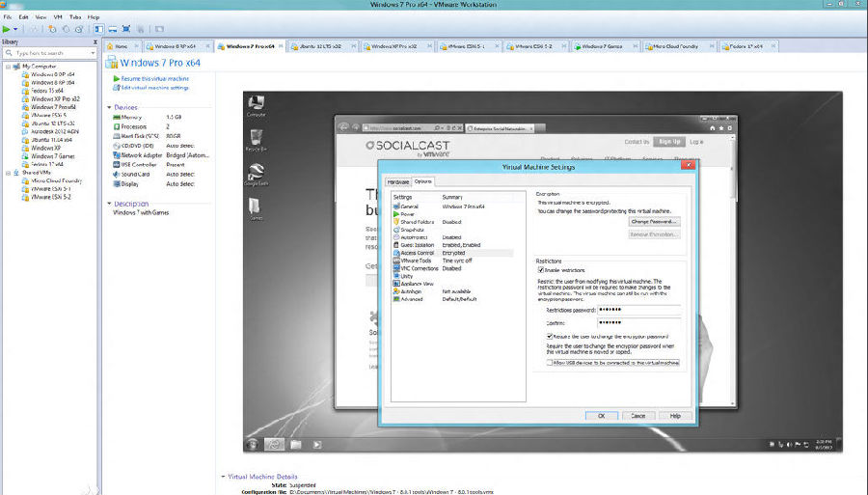This screenshot has width=868, height=495.
Task: Enter full screen mode via toolbar icon
Action: point(126,29)
